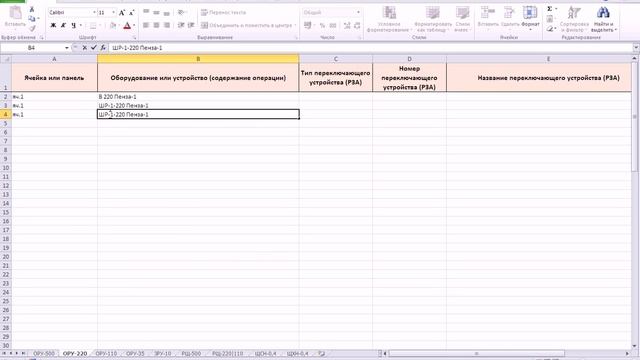640x360 pixels.
Task: Click the Fill icon below AutoSum
Action: pyautogui.click(x=550, y=19)
